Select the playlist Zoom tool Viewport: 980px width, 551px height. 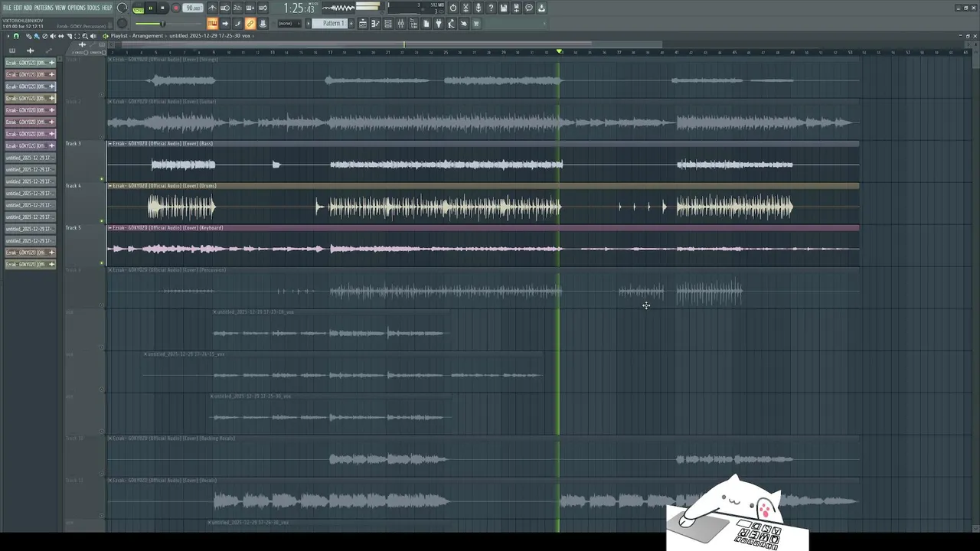coord(85,36)
